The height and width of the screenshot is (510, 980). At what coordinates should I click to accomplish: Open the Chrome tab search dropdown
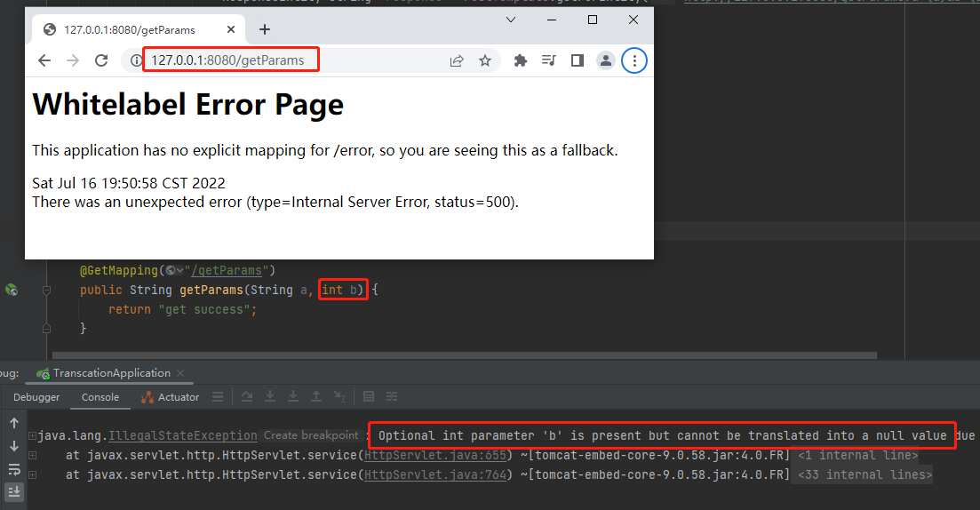coord(511,20)
